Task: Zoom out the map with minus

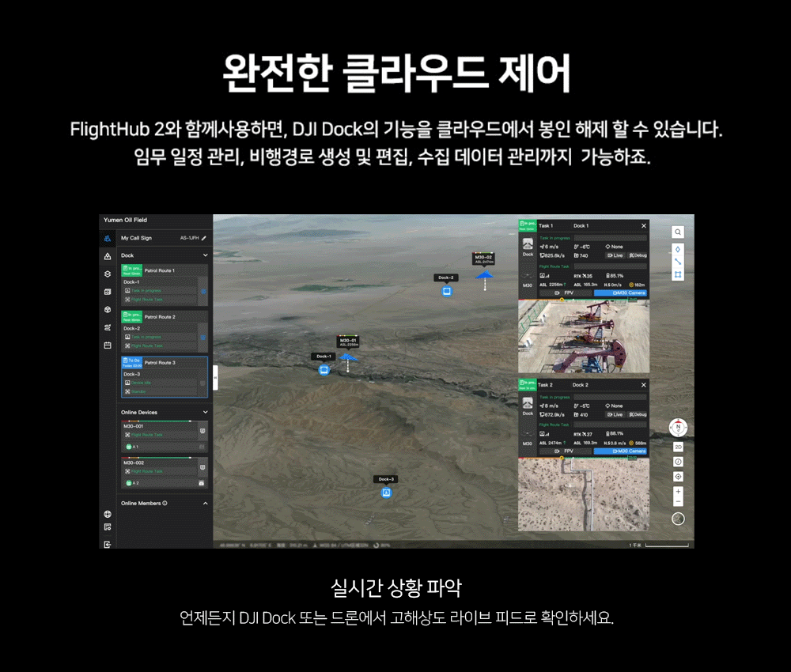Action: coord(678,502)
